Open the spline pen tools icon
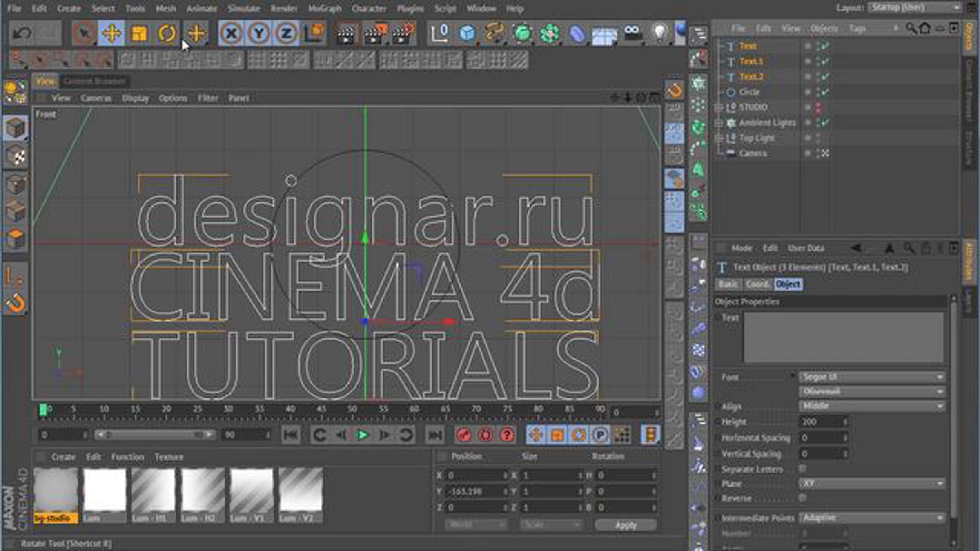980x551 pixels. pyautogui.click(x=495, y=33)
